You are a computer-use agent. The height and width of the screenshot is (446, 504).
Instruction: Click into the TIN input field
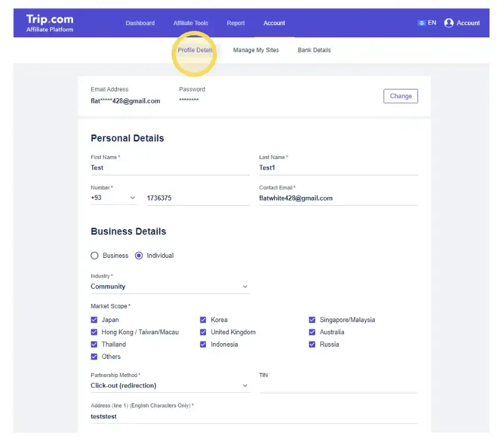(x=338, y=386)
